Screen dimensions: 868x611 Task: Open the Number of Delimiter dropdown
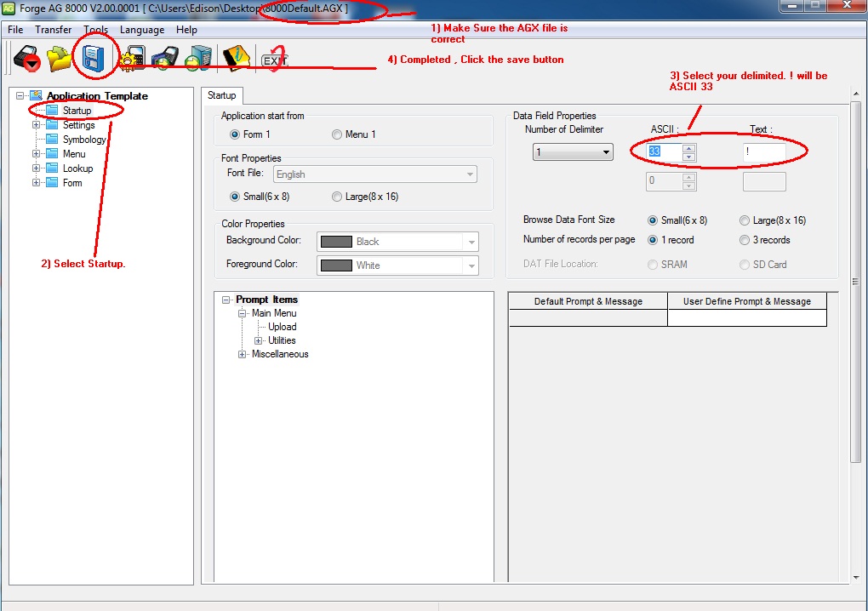(572, 152)
